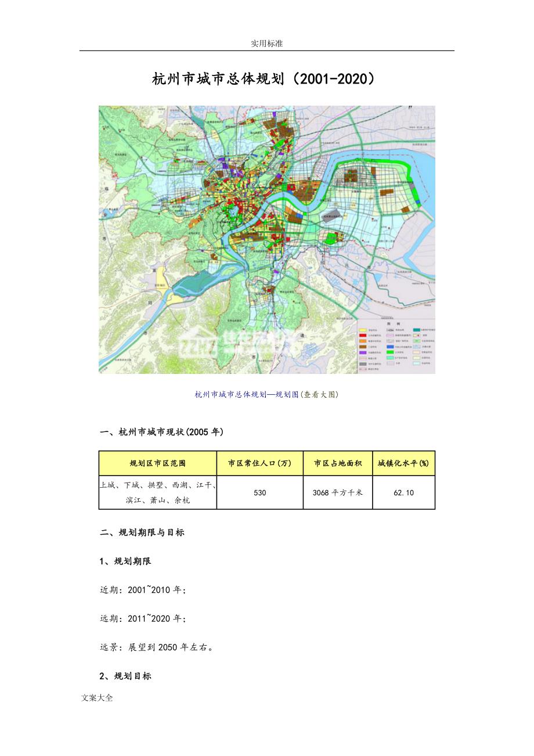Click the 3068平方千米 table cell
This screenshot has width=534, height=756.
(337, 492)
